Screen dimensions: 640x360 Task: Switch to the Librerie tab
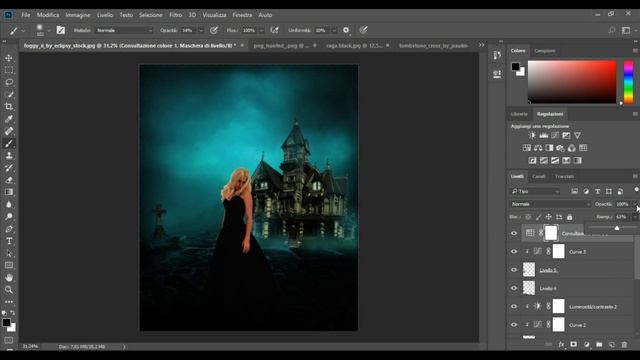(x=519, y=114)
